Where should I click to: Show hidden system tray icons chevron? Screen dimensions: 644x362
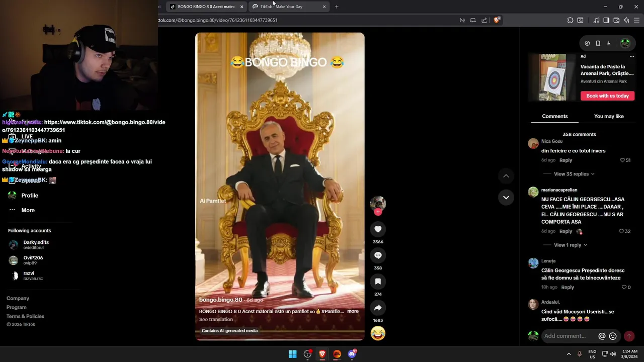569,354
